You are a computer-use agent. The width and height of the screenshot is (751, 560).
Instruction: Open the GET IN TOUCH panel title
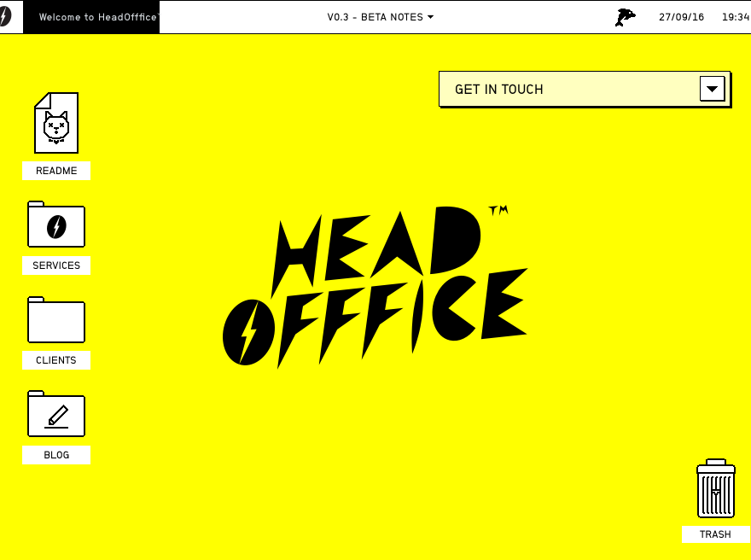[498, 90]
